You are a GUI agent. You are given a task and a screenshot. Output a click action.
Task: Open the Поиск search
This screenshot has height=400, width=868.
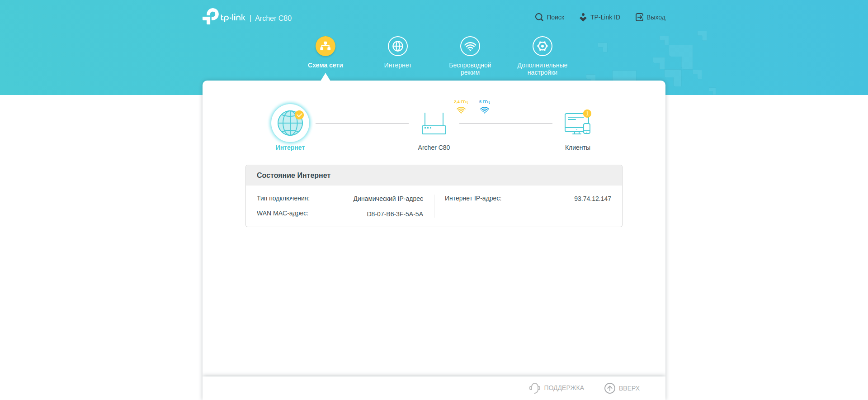549,17
